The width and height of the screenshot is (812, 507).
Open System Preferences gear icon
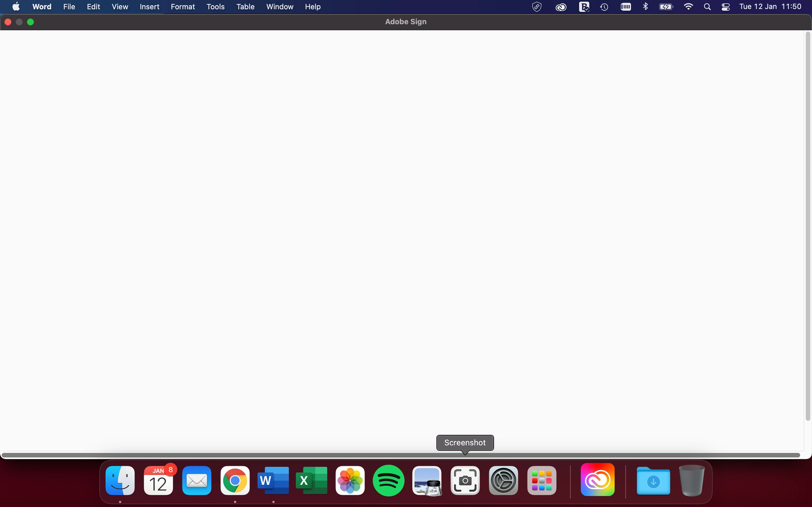tap(503, 481)
